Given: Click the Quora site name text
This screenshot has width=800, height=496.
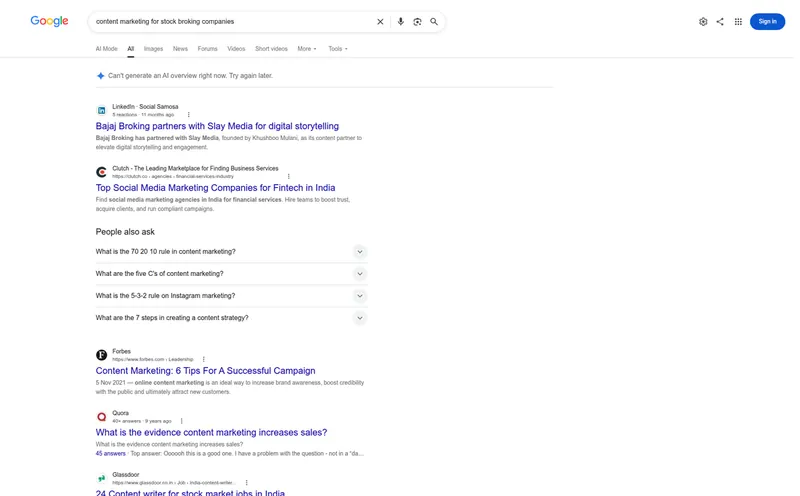Looking at the screenshot, I should (x=120, y=413).
